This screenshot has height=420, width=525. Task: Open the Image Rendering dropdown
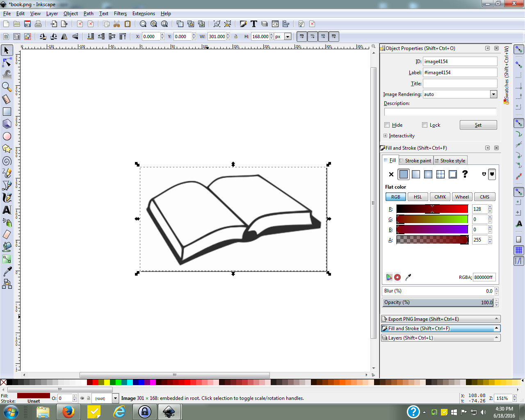click(493, 94)
